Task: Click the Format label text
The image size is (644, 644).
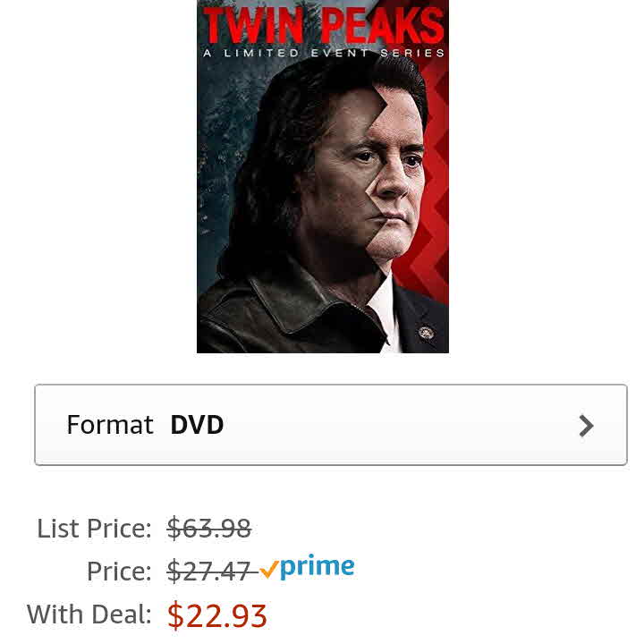Action: point(110,425)
